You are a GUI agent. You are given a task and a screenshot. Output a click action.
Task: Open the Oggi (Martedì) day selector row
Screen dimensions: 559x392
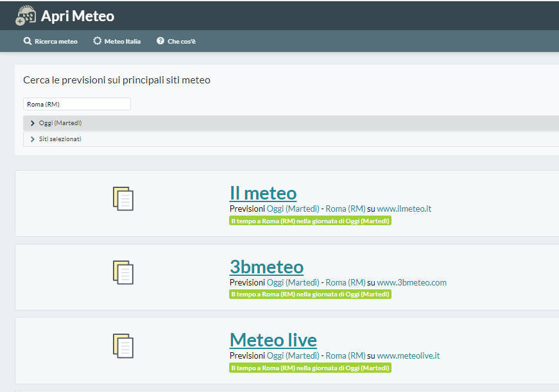click(291, 123)
